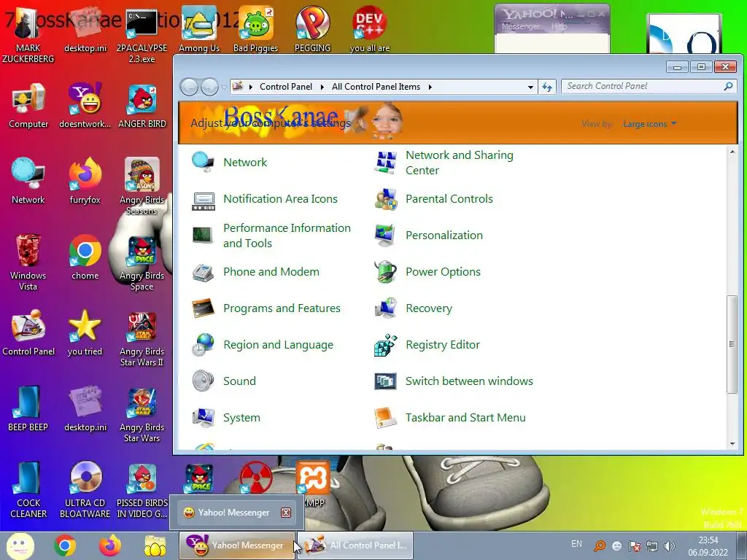Open System icon in Control Panel
747x560 pixels.
tap(204, 418)
